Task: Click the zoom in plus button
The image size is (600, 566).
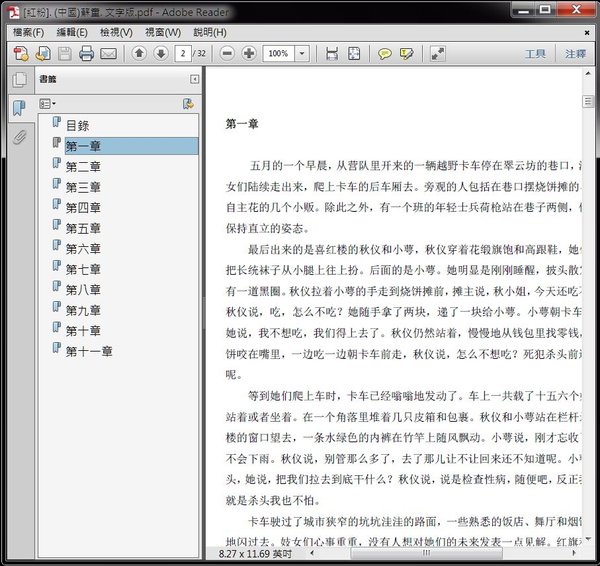Action: pyautogui.click(x=249, y=53)
